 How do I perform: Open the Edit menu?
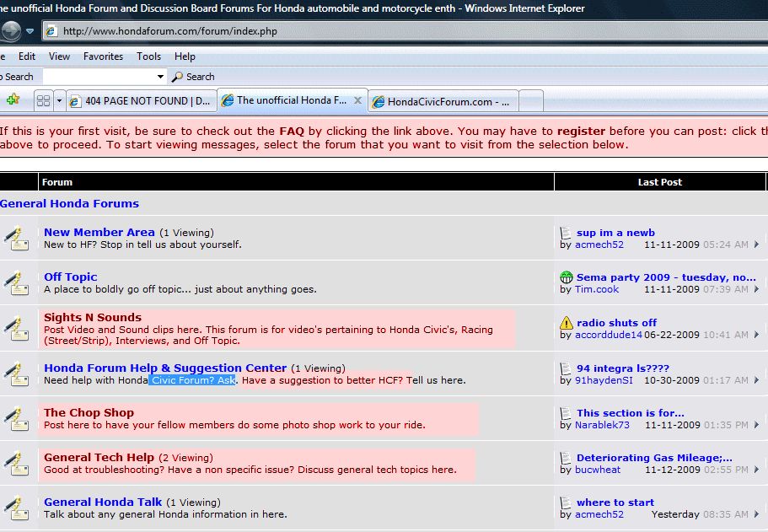pyautogui.click(x=27, y=56)
